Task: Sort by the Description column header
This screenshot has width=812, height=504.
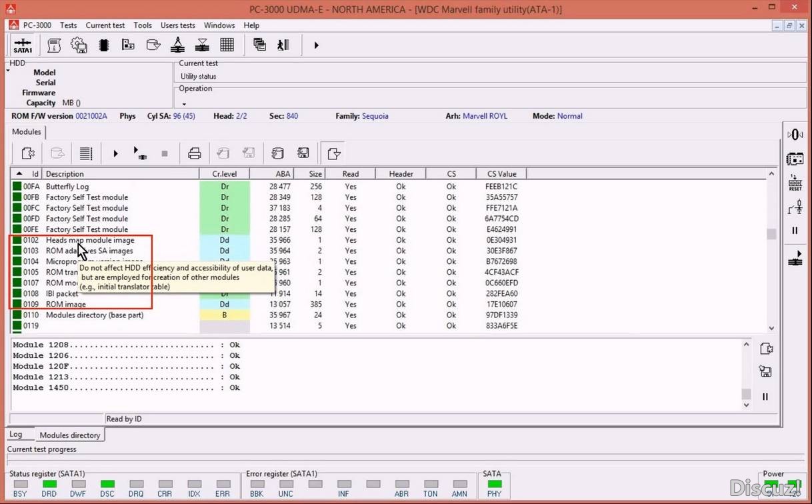Action: pos(121,174)
